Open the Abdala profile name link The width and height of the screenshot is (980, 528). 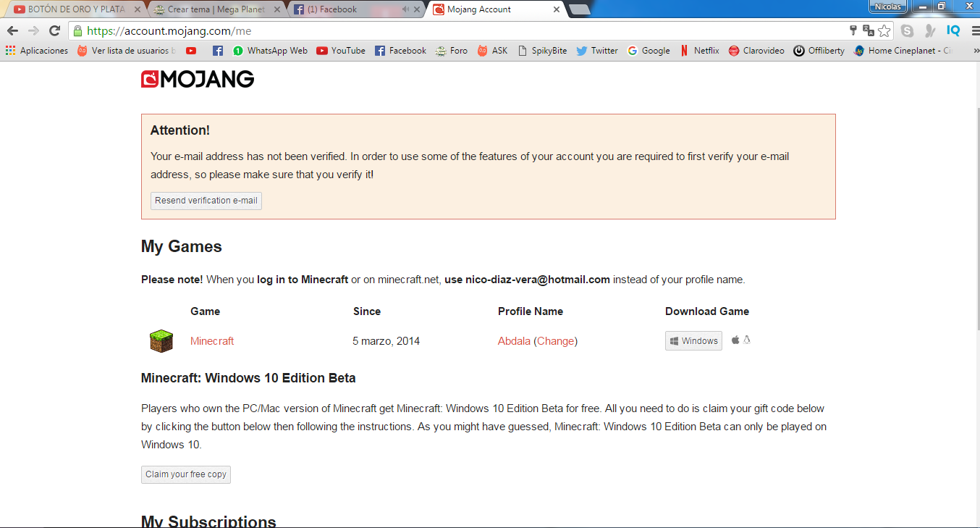(x=514, y=341)
